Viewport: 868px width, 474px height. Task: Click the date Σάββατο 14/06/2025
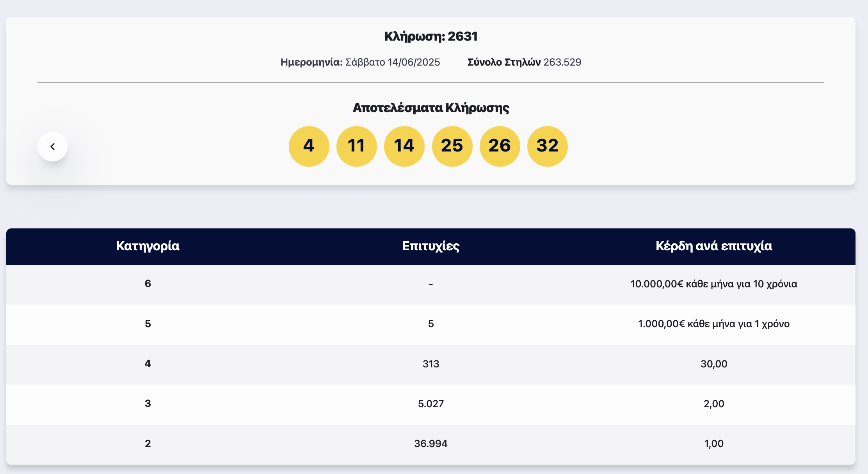tap(393, 62)
